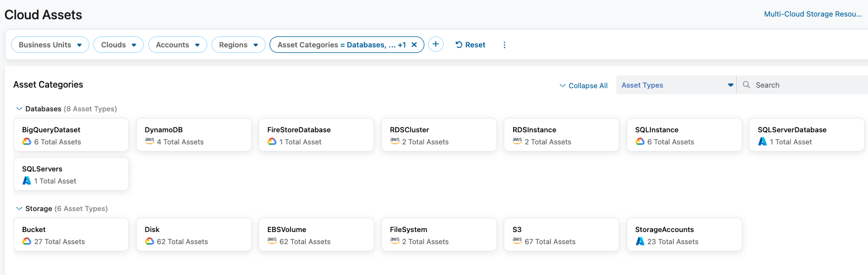The image size is (868, 275).
Task: Remove the Asset Categories filter with X
Action: click(x=414, y=45)
